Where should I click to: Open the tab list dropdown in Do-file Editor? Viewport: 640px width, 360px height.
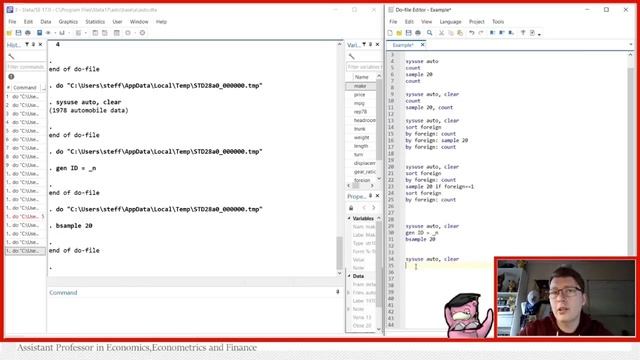coord(631,44)
